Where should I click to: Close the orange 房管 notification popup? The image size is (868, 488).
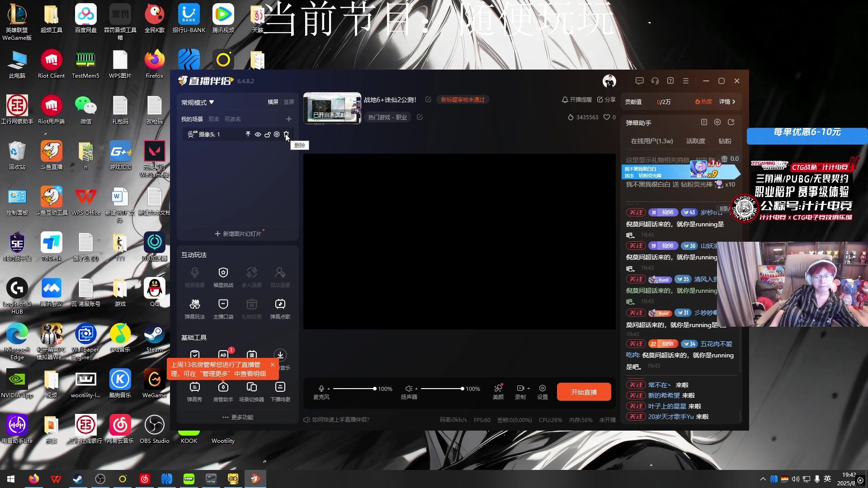[x=273, y=365]
